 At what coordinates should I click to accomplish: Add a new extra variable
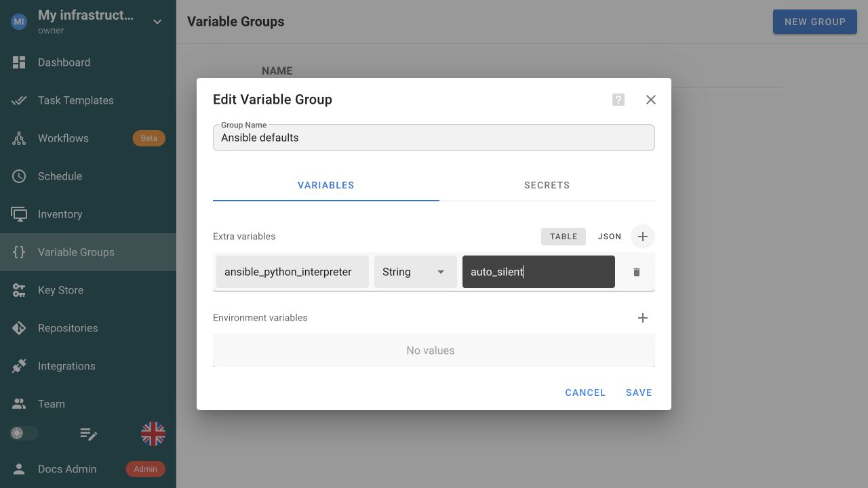643,237
